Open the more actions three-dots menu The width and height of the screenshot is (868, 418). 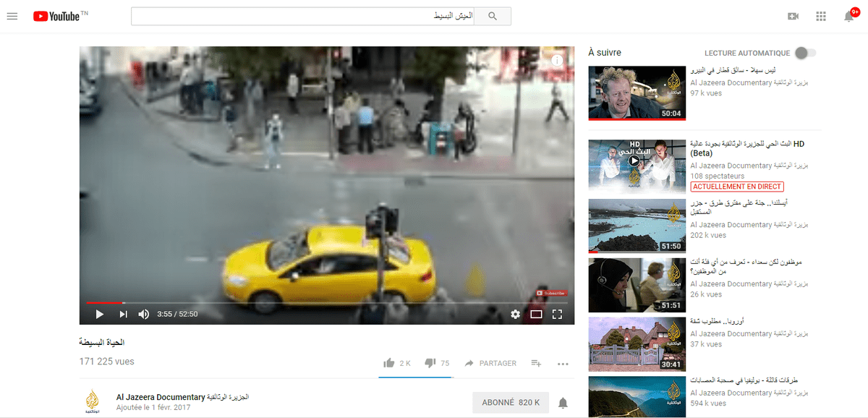pos(563,364)
